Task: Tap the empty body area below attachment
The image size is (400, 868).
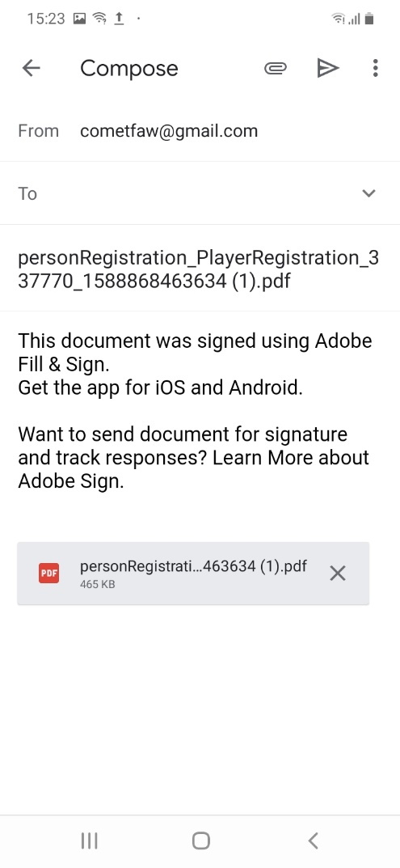Action: [200, 709]
